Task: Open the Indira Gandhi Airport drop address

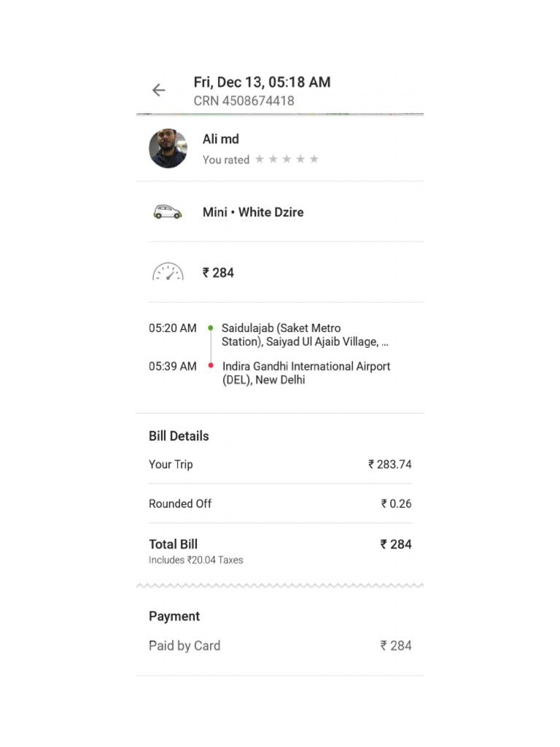Action: pos(306,373)
